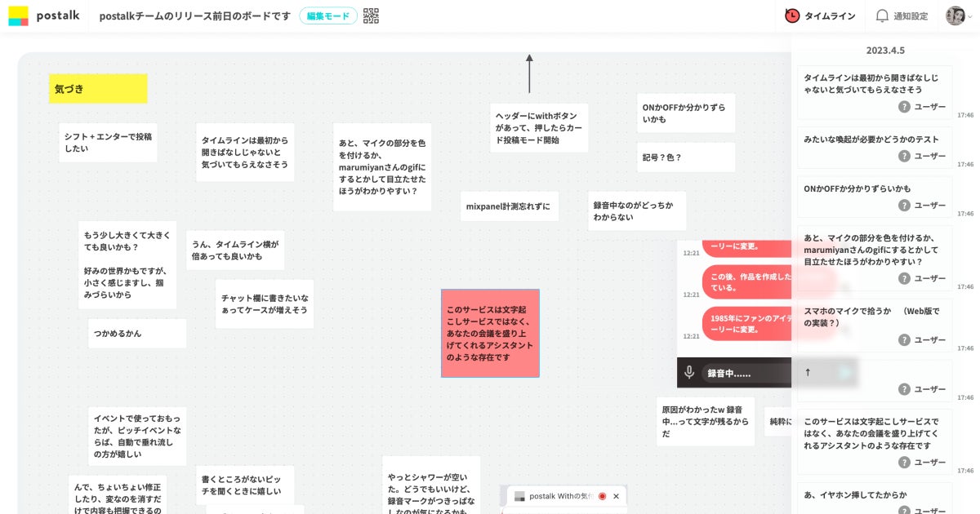Viewport: 980px width, 514px height.
Task: Open timeline entry with ↑ arrow text
Action: [x=875, y=380]
